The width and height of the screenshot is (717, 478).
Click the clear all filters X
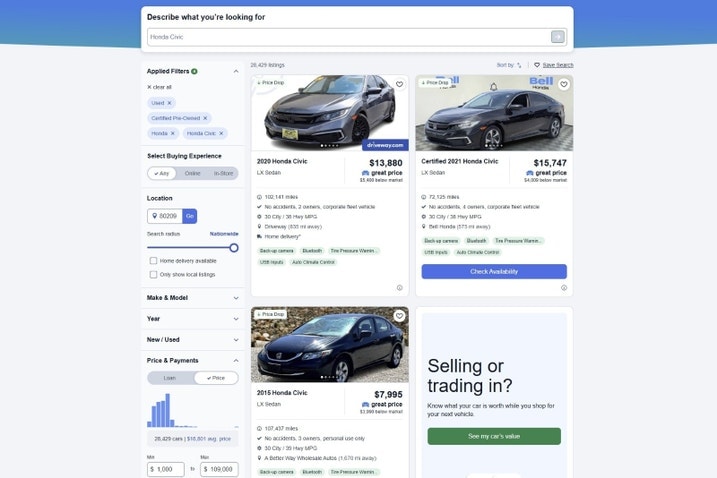[149, 87]
